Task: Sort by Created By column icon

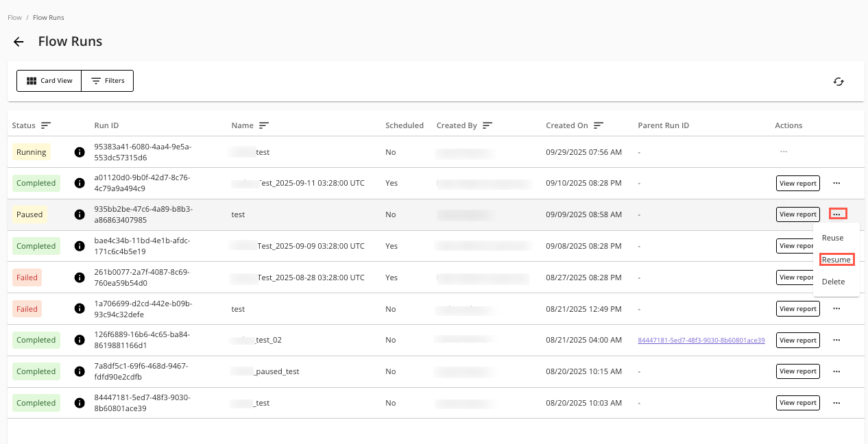Action: [487, 125]
